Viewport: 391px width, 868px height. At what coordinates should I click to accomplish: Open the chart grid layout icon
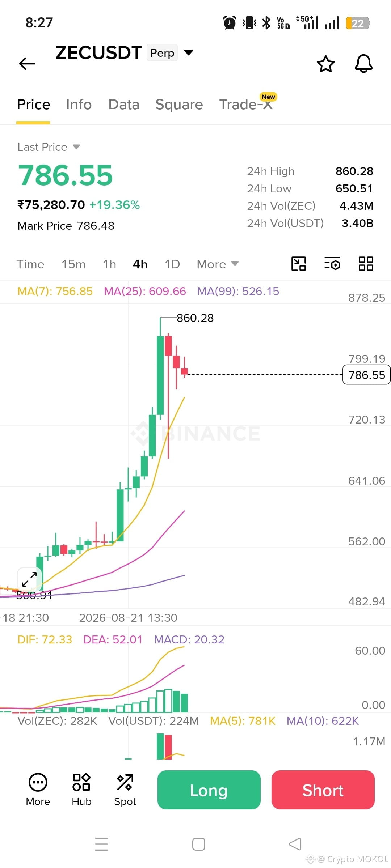coord(366,264)
